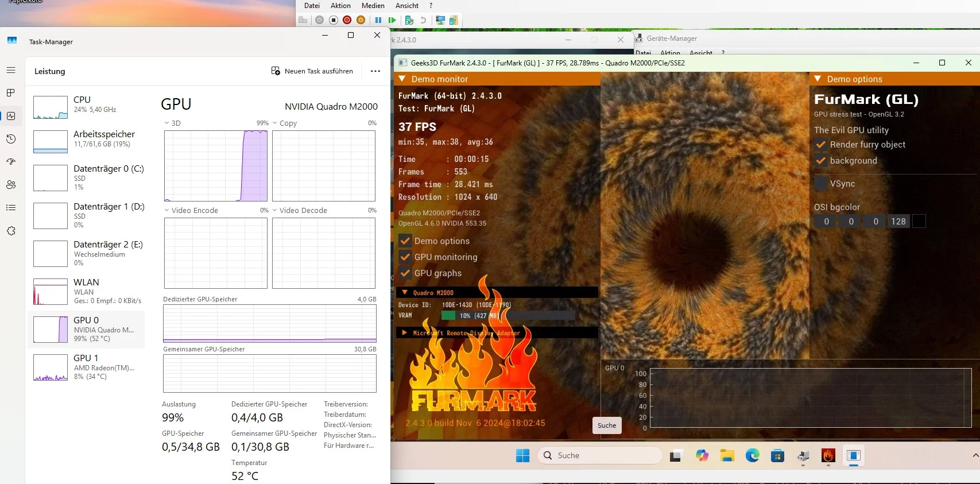Click the Checkpoint icon in VM toolbar
980x484 pixels.
tap(409, 20)
